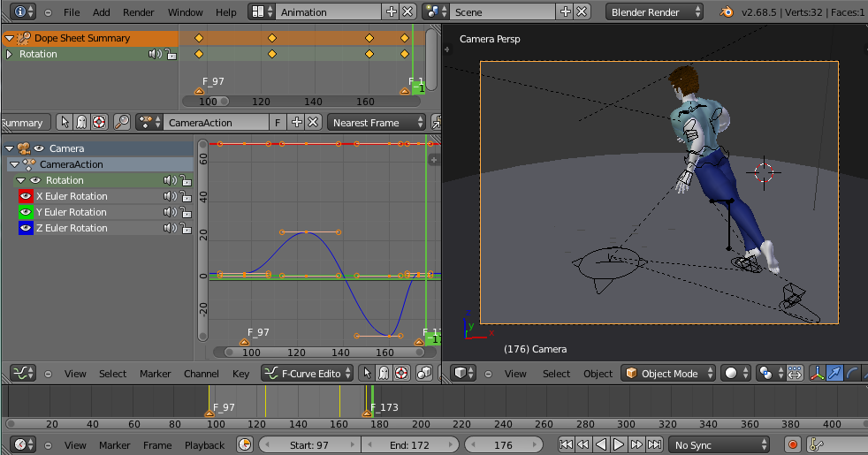This screenshot has width=868, height=455.
Task: Delete the Animation screen layout with X
Action: click(x=407, y=12)
